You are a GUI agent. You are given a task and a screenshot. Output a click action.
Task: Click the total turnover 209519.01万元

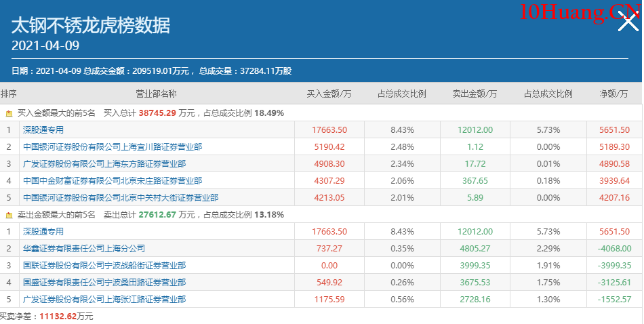click(161, 71)
